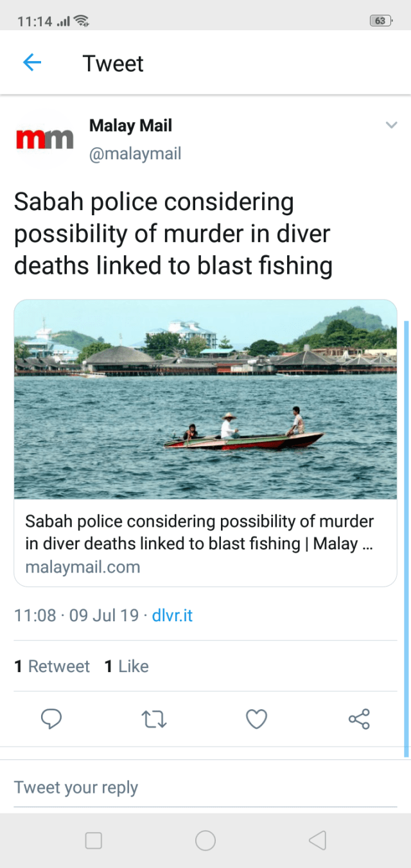Focus the Tweet your reply field
411x868 pixels.
coord(205,787)
